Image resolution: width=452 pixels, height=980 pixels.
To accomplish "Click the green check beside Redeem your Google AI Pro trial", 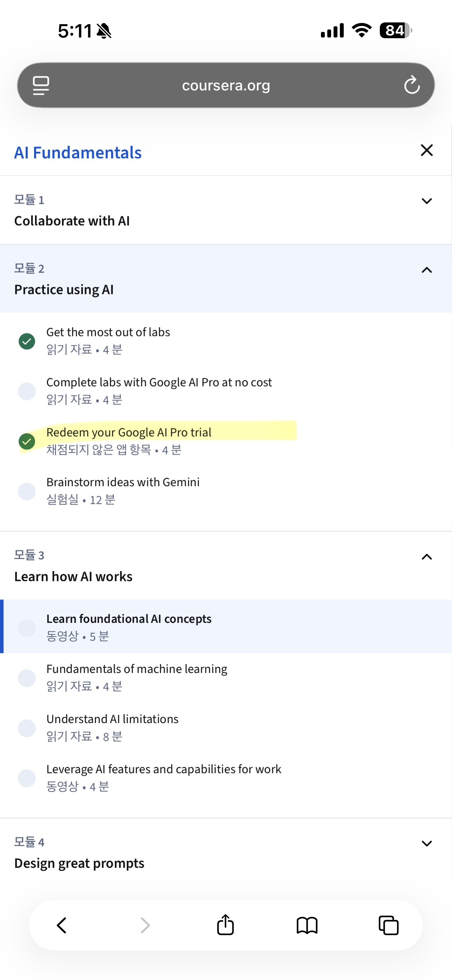I will pos(27,441).
